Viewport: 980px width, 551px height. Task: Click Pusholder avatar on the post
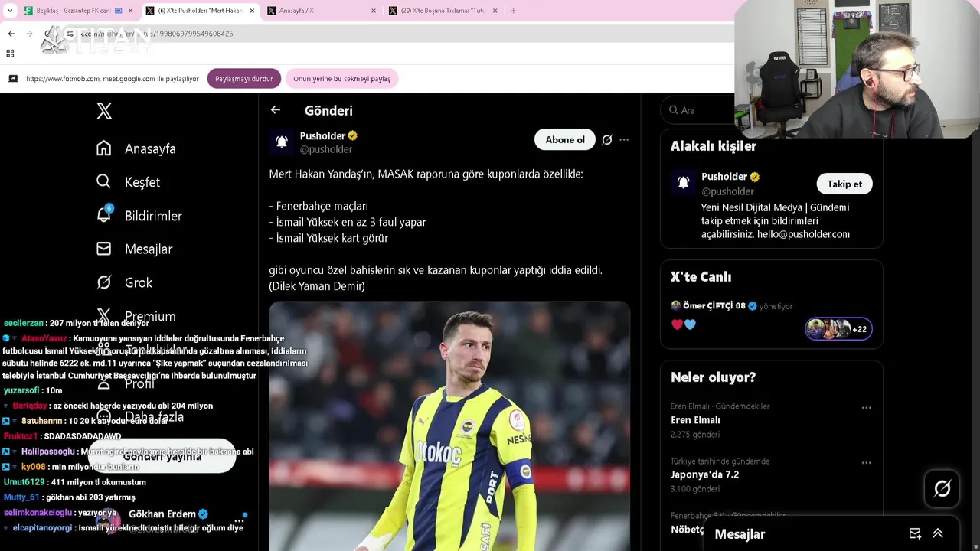[x=281, y=142]
